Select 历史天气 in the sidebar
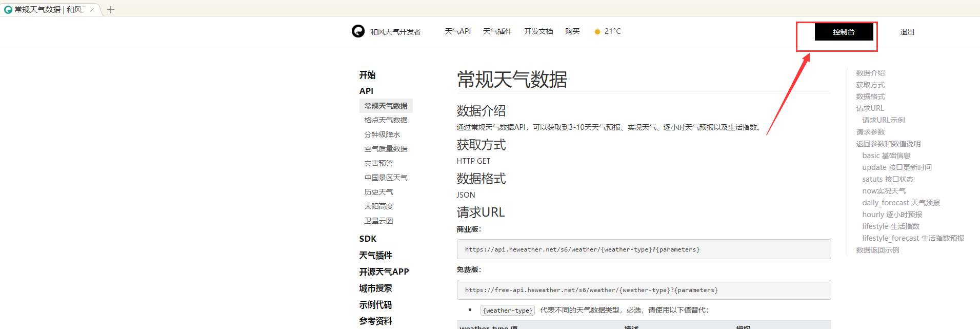Screen dimensions: 980x329 pos(379,192)
